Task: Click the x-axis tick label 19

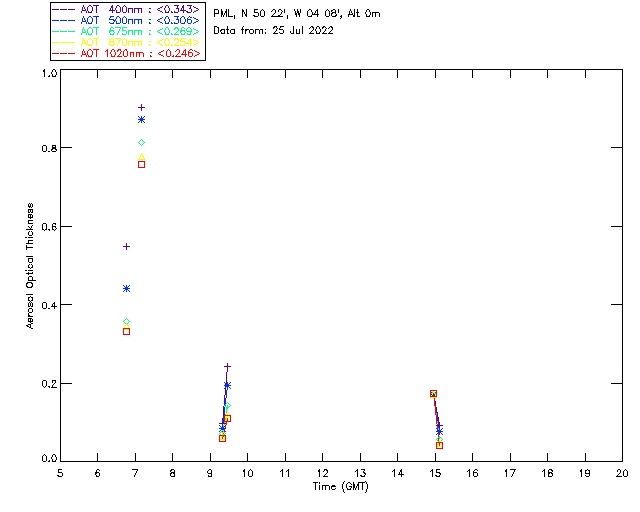Action: 585,473
